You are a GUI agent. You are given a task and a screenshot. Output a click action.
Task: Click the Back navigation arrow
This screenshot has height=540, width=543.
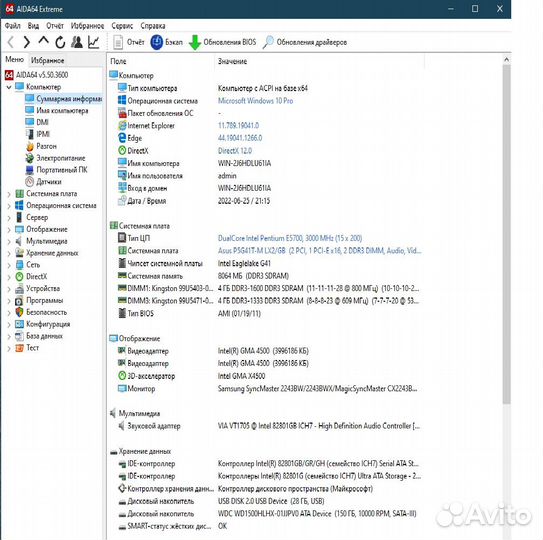point(11,42)
